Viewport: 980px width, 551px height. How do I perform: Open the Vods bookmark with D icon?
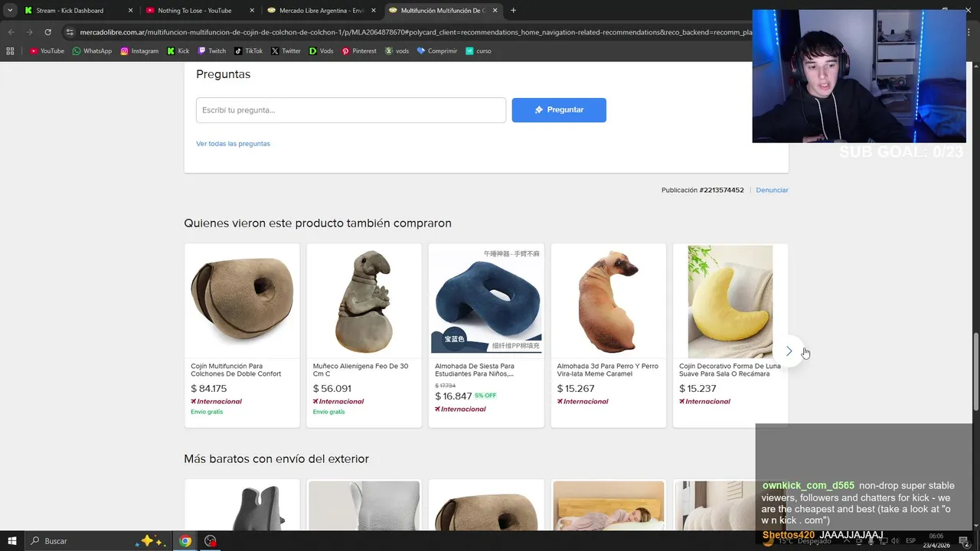321,51
